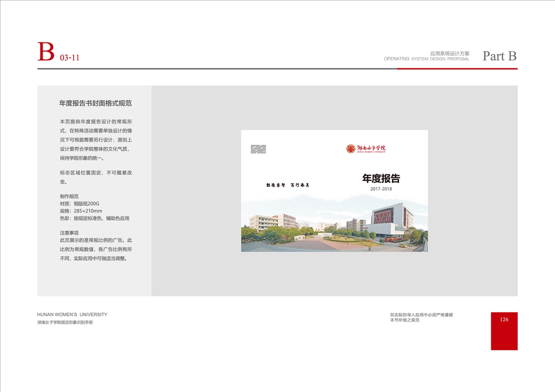Click the red page number 126 block
This screenshot has height=392, width=555.
click(x=504, y=331)
